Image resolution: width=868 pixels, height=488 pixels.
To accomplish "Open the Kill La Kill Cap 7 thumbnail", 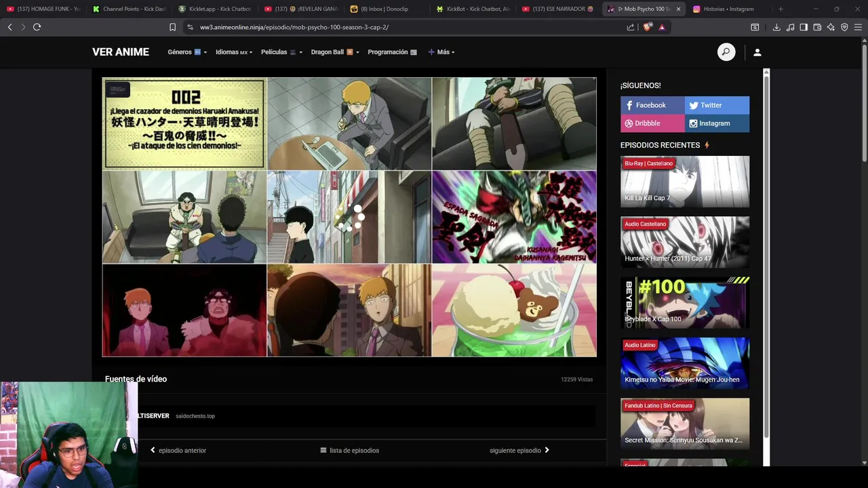I will [x=685, y=182].
